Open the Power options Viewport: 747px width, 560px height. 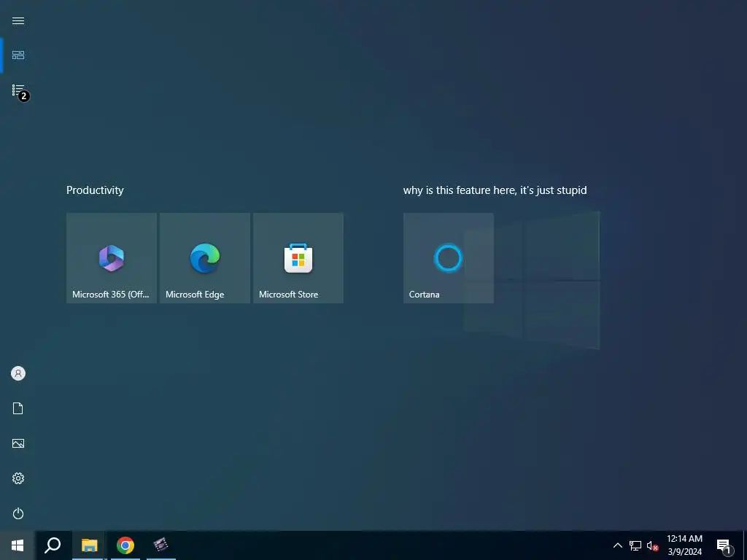(18, 513)
